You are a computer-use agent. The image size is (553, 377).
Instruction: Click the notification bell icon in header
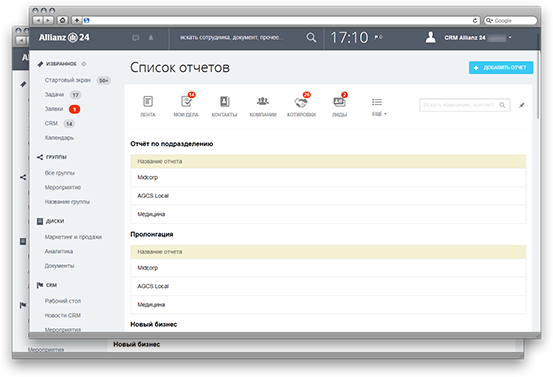(151, 38)
